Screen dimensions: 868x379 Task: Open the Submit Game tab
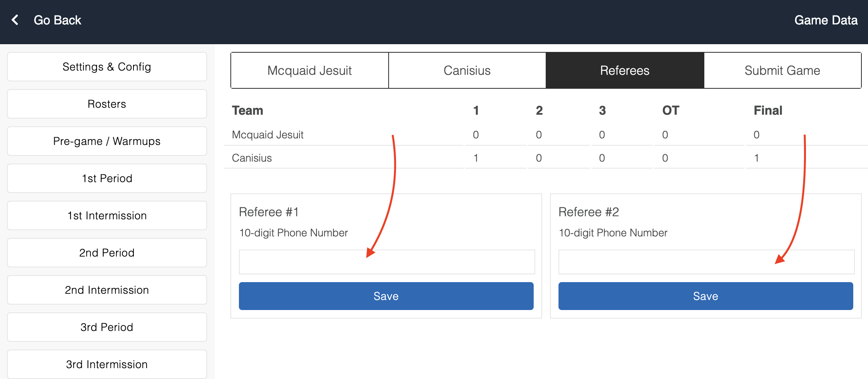pyautogui.click(x=782, y=71)
